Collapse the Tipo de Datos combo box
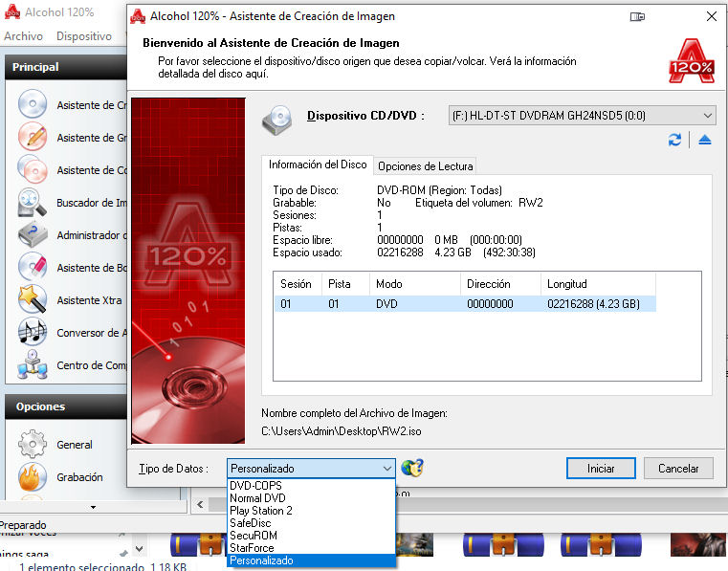The image size is (728, 571). coord(386,469)
